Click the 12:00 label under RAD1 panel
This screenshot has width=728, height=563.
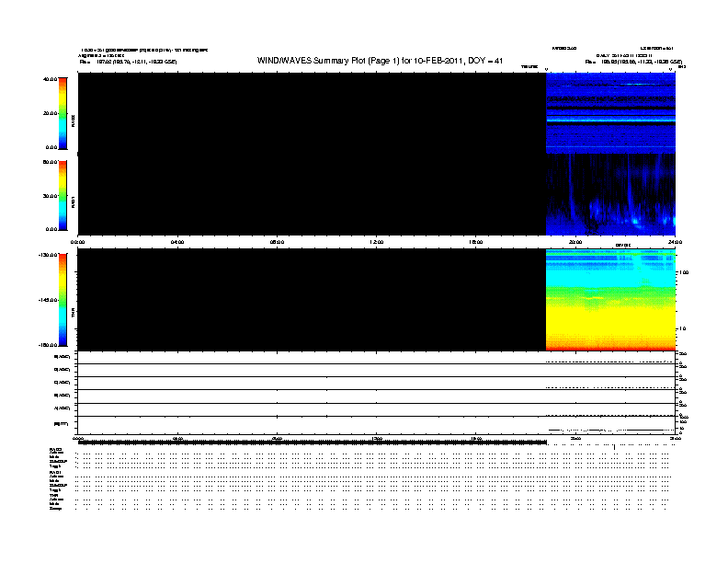(377, 242)
